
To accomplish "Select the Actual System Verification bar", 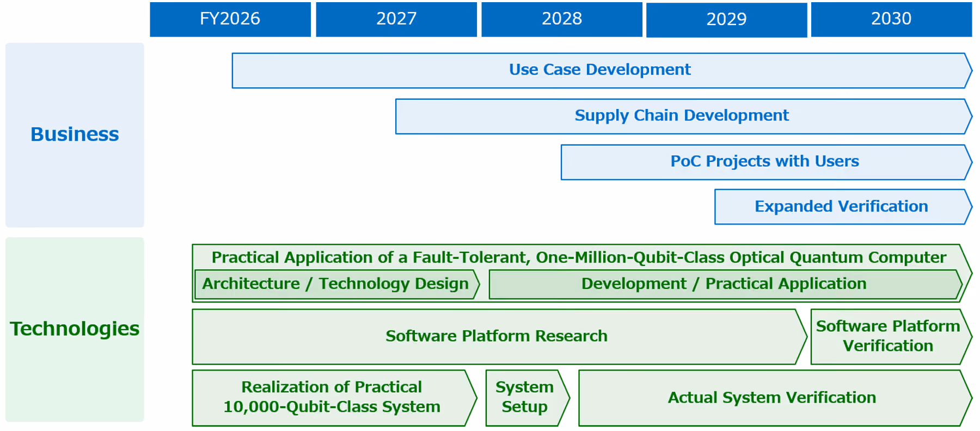I will point(775,398).
